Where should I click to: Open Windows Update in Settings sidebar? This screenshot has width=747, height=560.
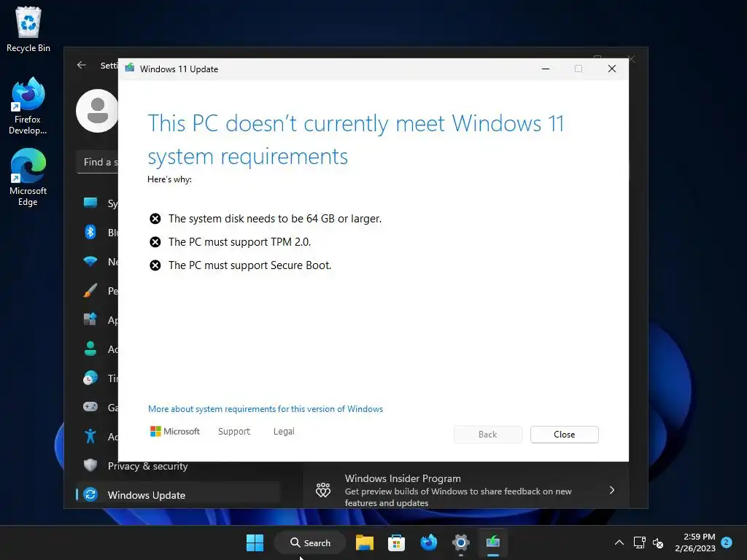coord(178,495)
